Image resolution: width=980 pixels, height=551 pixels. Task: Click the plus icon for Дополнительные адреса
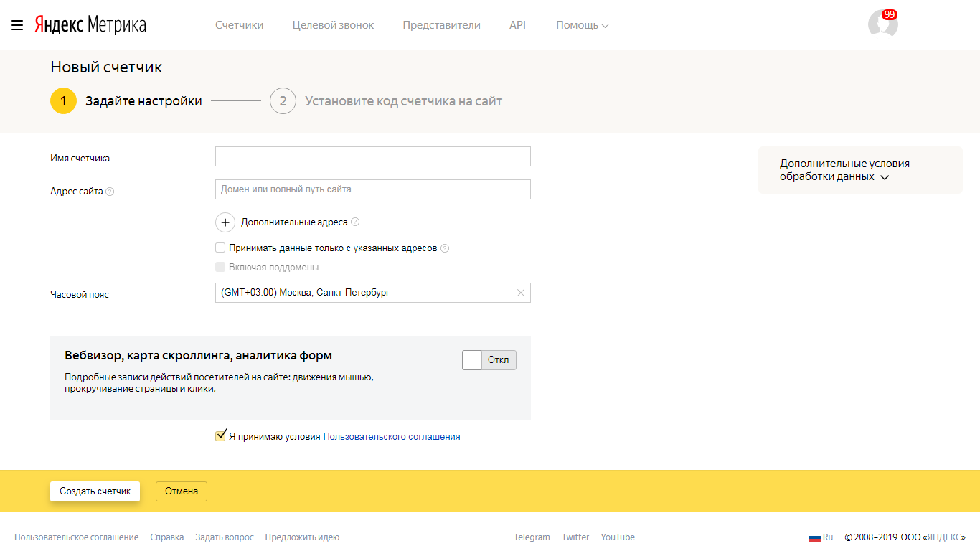tap(225, 222)
